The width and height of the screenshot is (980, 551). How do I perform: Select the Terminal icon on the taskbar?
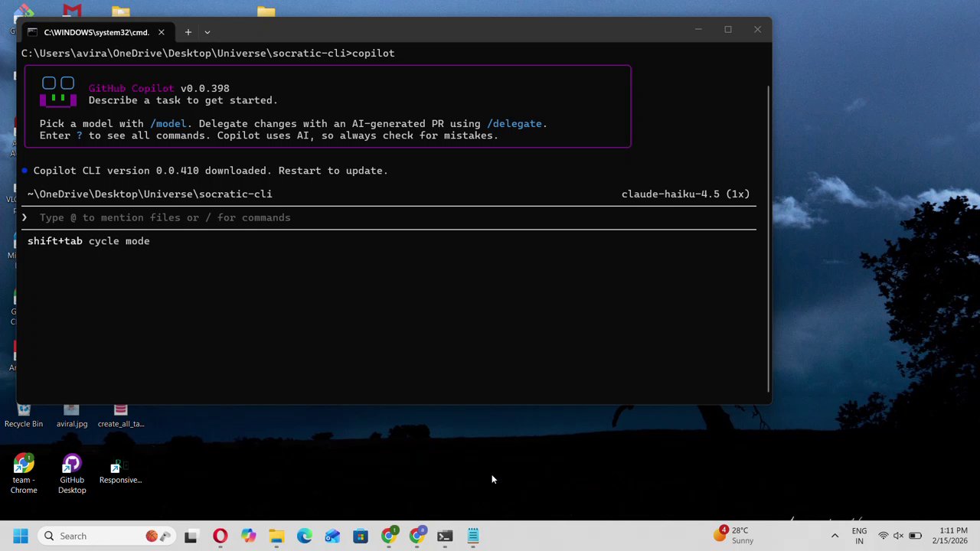click(445, 536)
